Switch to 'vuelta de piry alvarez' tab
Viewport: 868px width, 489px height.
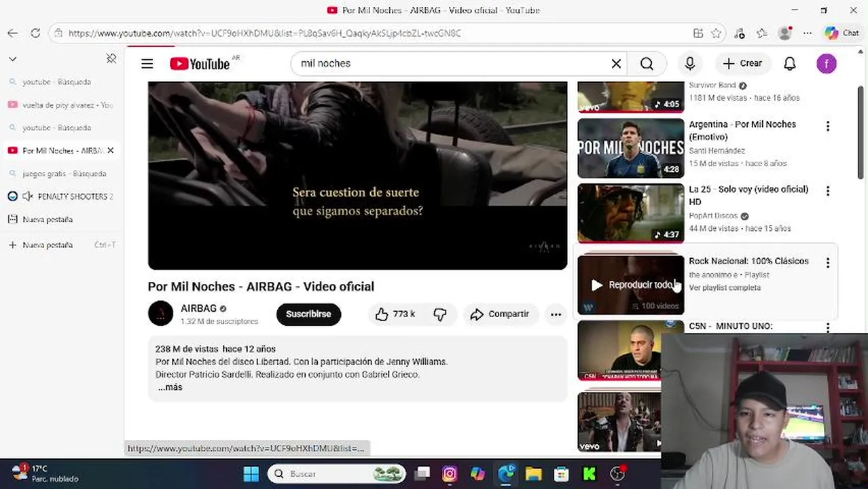pos(61,105)
